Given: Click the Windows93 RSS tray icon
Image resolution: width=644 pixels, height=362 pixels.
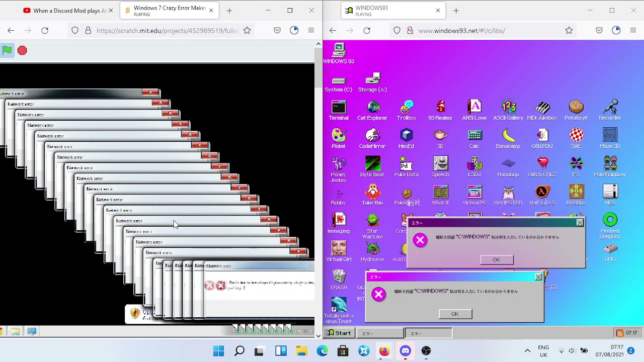Looking at the screenshot, I should (619, 333).
